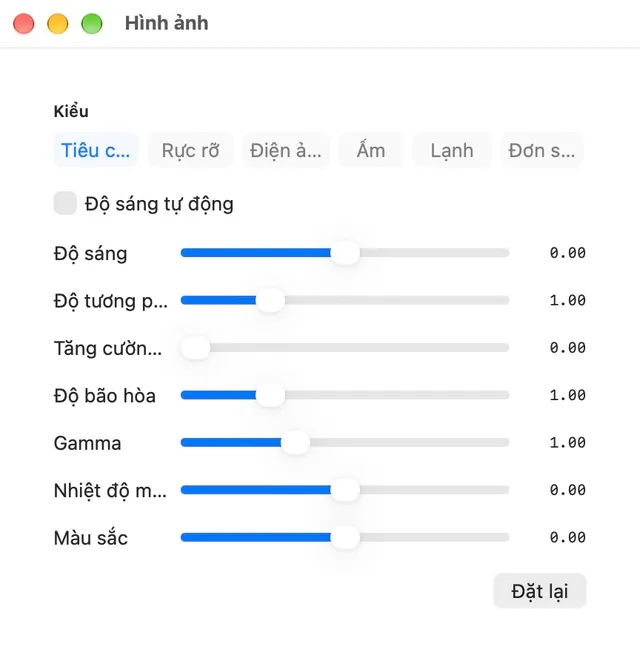The width and height of the screenshot is (640, 661).
Task: Close the Hình ảnh window with red button
Action: (x=24, y=23)
